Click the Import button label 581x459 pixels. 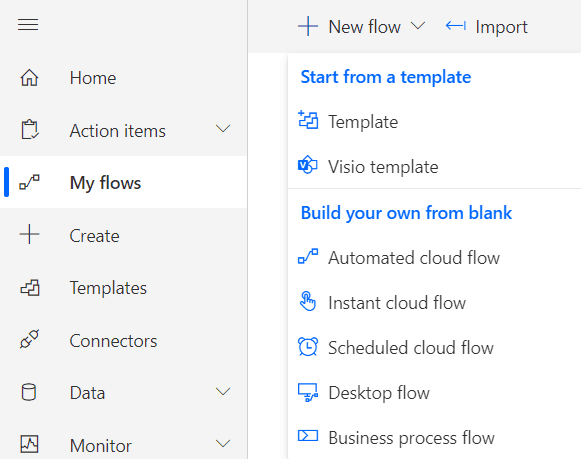pos(501,27)
